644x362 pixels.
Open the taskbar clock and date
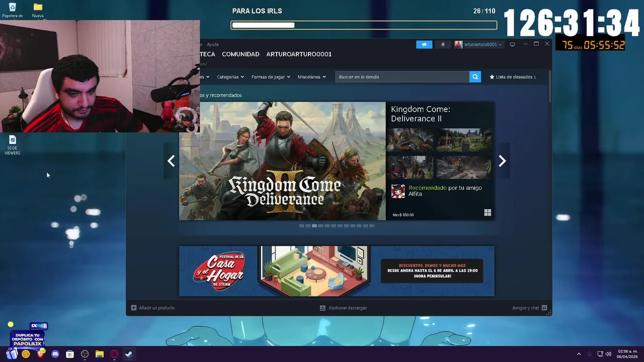click(x=628, y=354)
